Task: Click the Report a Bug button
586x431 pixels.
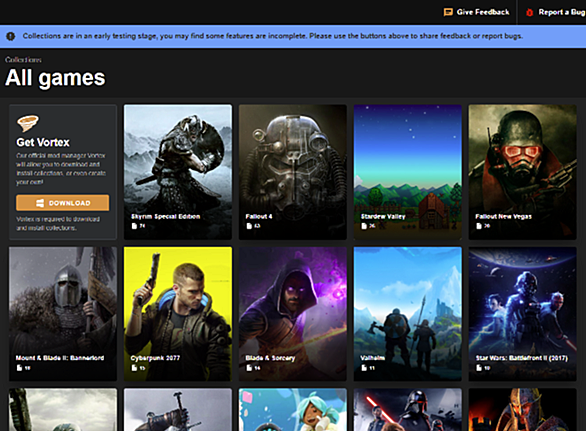Action: 555,12
